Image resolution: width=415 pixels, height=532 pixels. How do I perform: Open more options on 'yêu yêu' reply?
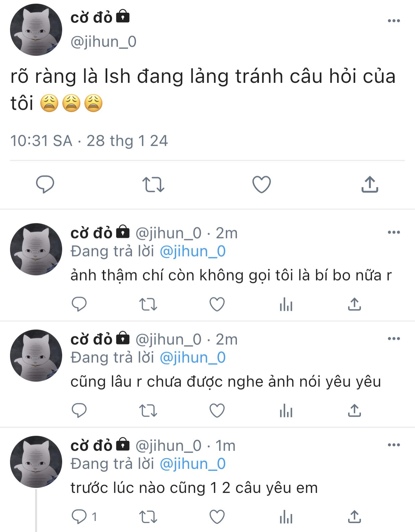pos(394,338)
